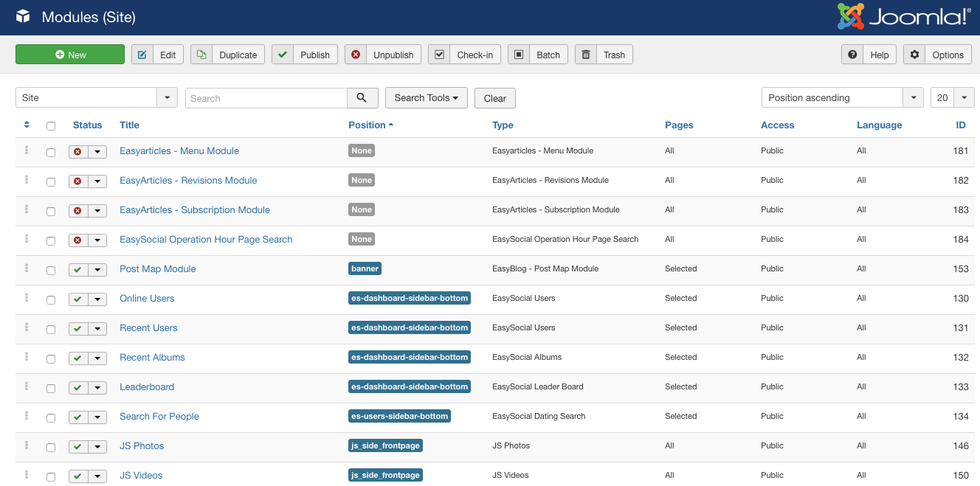Sort by ID column header

tap(961, 125)
